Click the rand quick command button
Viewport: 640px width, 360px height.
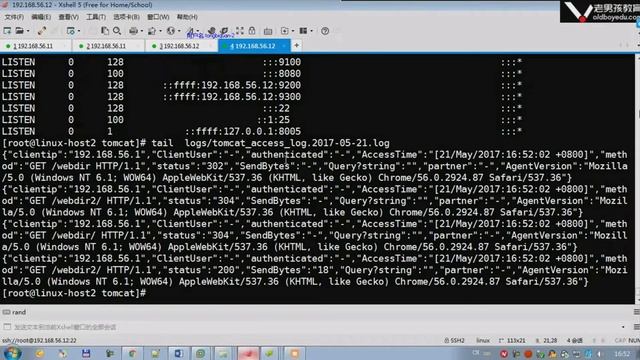(x=14, y=312)
